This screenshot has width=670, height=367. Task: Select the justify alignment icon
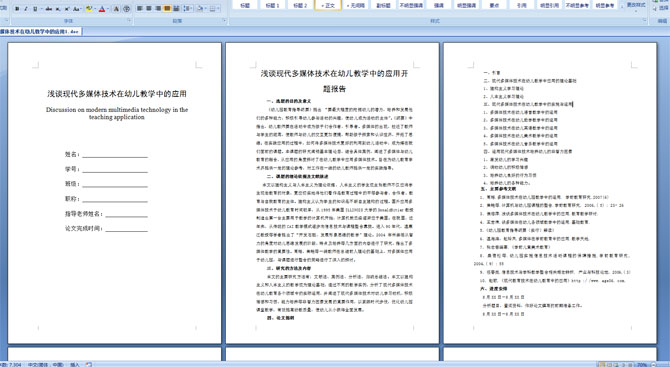point(167,8)
